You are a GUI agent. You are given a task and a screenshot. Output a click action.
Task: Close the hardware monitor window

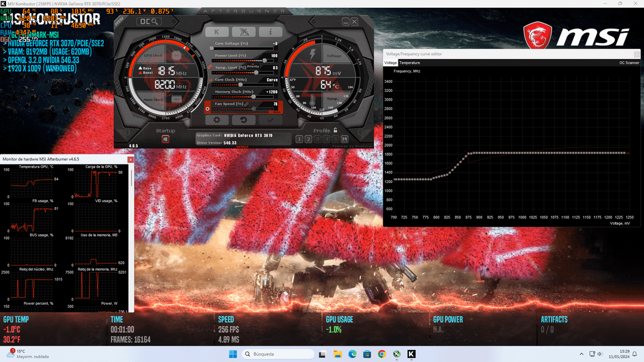pos(130,159)
